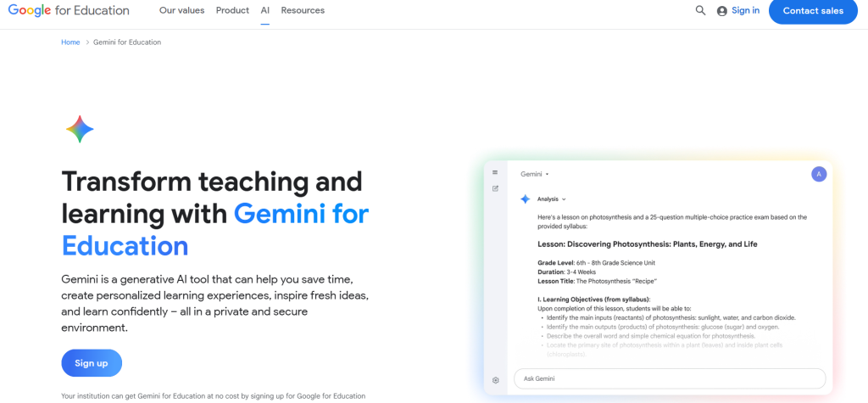Click the Google for Education logo
Screen dimensions: 868x403
click(69, 11)
